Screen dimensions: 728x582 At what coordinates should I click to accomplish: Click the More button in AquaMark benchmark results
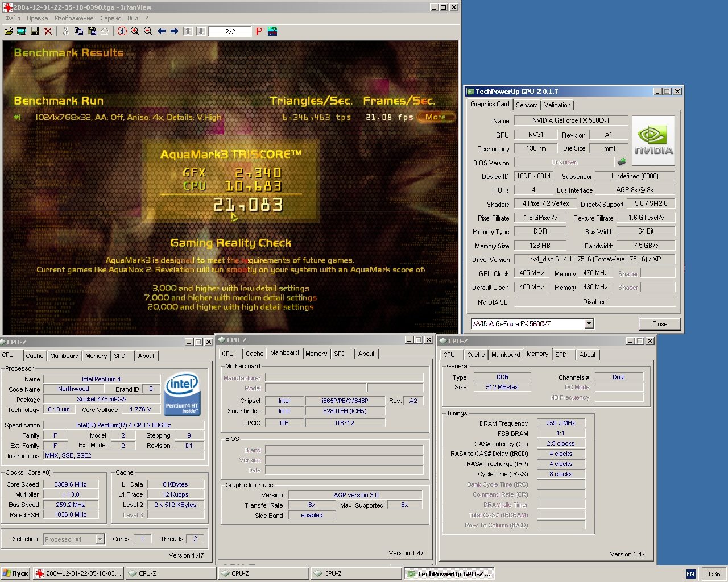[436, 117]
